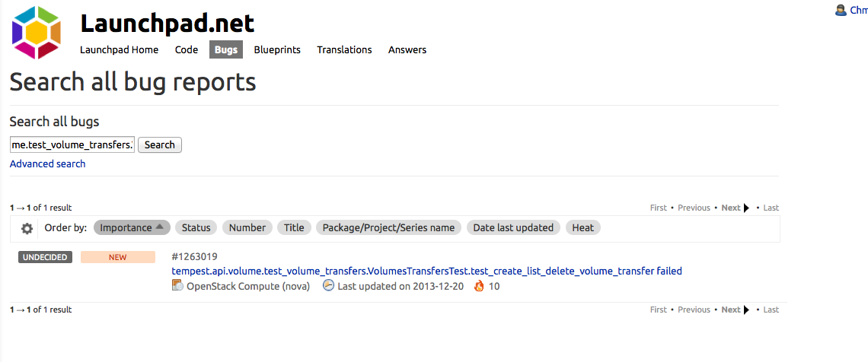Image resolution: width=868 pixels, height=362 pixels.
Task: Click the orange NEW status badge
Action: tap(118, 257)
